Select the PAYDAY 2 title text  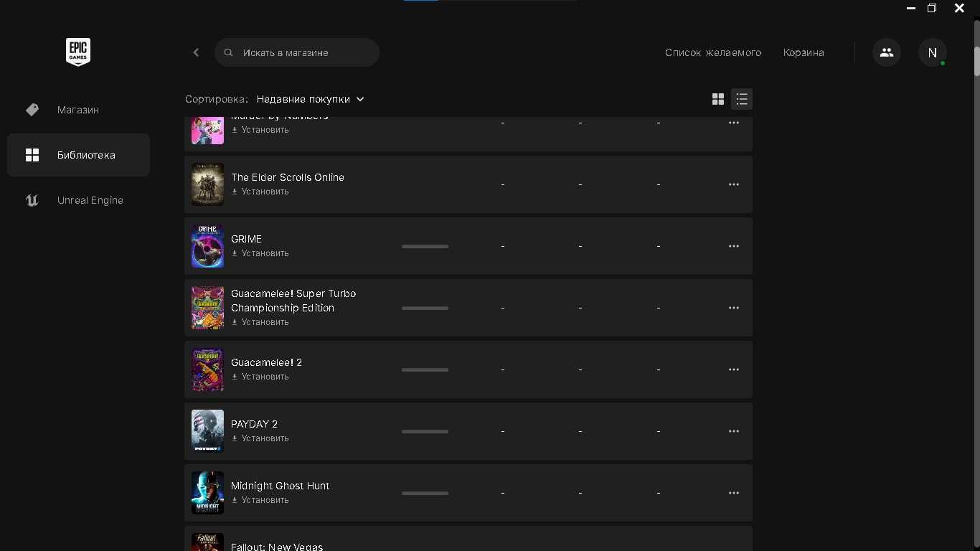(x=254, y=424)
